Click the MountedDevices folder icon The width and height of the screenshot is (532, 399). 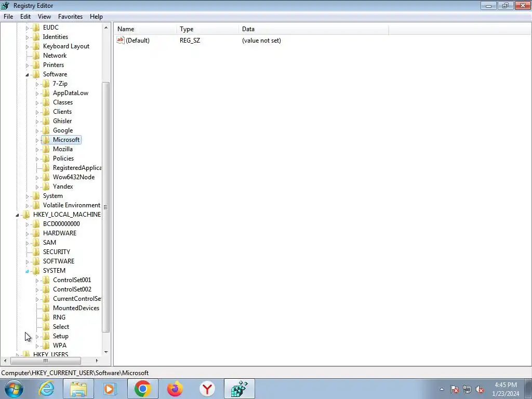coord(46,308)
